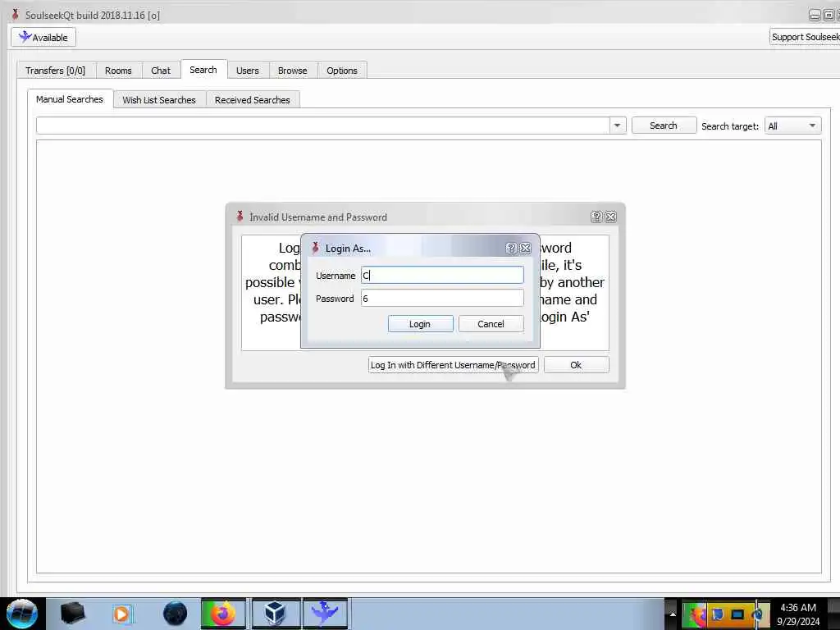
Task: Select the Manual Searches sub-tab
Action: 70,99
